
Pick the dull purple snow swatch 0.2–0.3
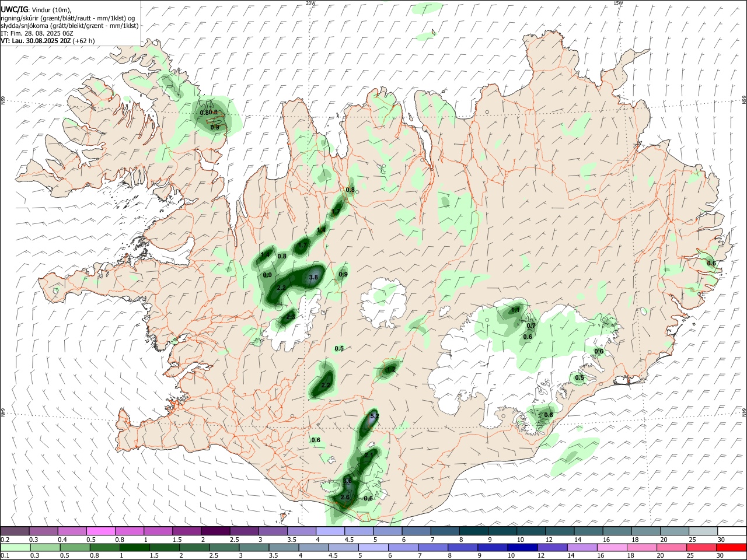coord(15,531)
